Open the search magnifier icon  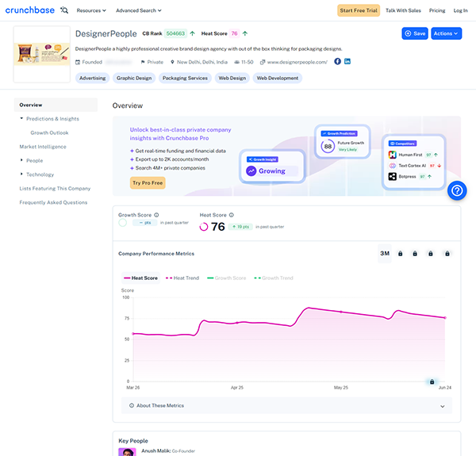coord(64,10)
